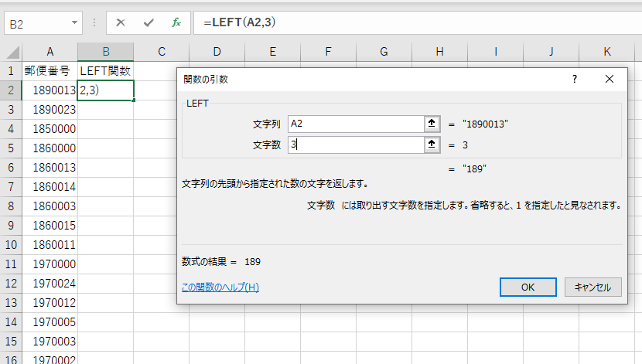
Task: Open Insert Function fx icon
Action: 176,22
